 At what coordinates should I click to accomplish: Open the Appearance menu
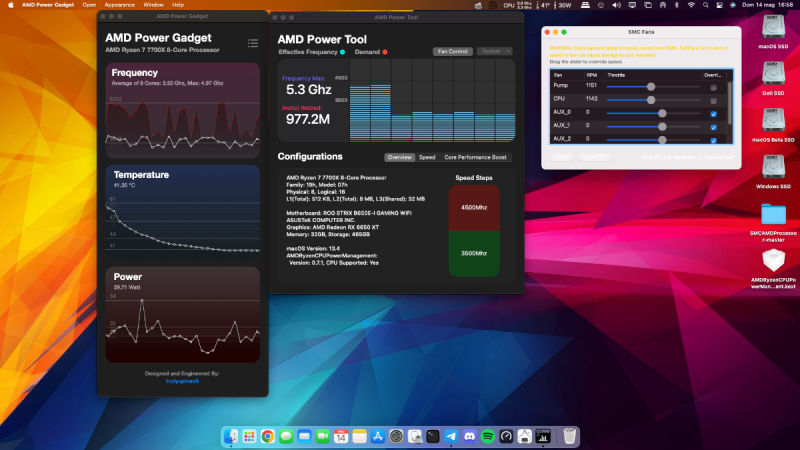click(x=119, y=5)
